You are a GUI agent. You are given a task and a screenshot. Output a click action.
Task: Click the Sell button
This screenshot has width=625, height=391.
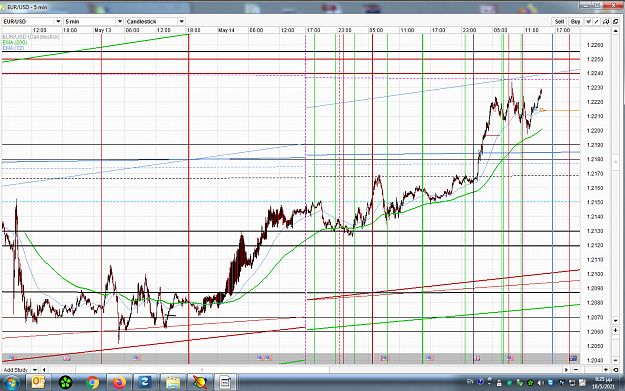[559, 22]
